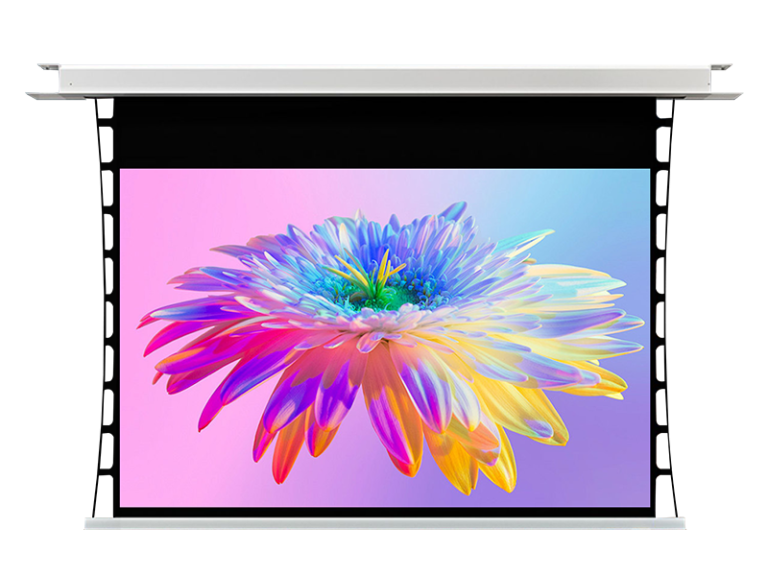Select the white bottom weight bar
The width and height of the screenshot is (768, 576).
click(384, 523)
